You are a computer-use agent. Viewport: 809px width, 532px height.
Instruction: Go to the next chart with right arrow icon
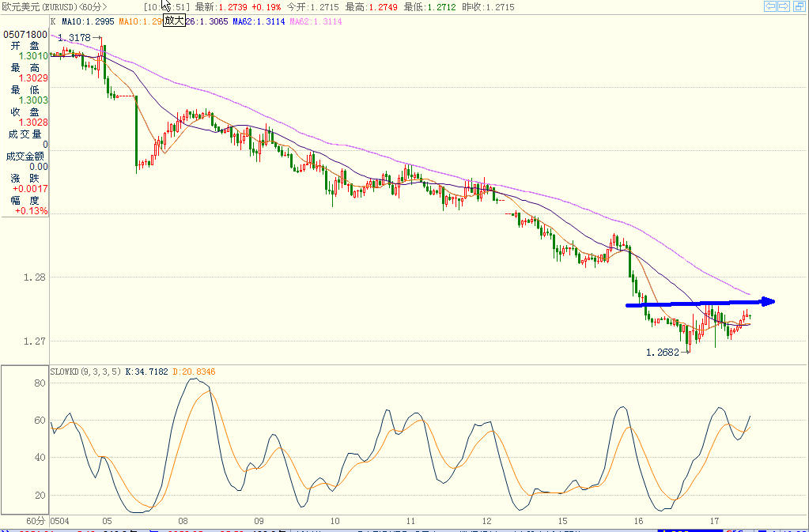[x=784, y=6]
